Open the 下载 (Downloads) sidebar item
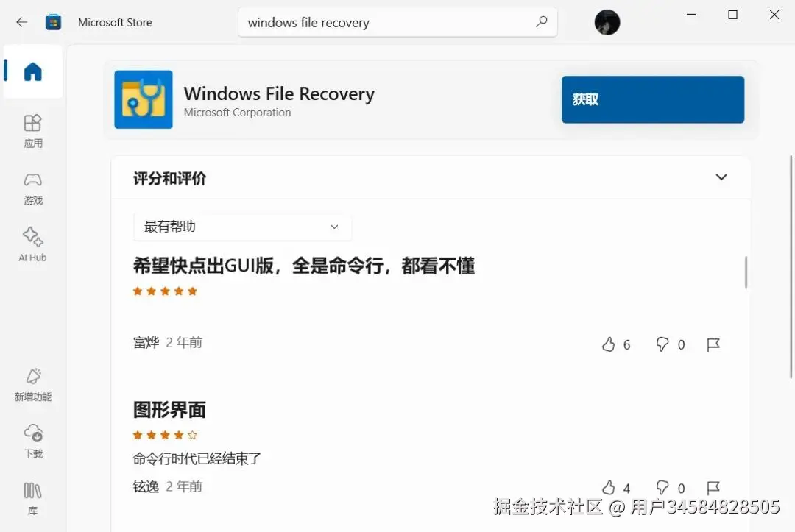This screenshot has height=532, width=795. (33, 441)
